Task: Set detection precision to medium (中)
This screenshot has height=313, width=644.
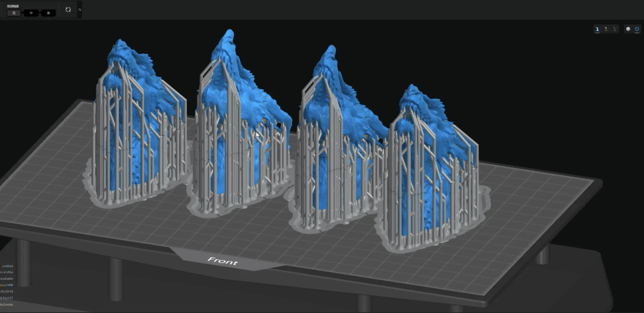Action: pyautogui.click(x=31, y=13)
